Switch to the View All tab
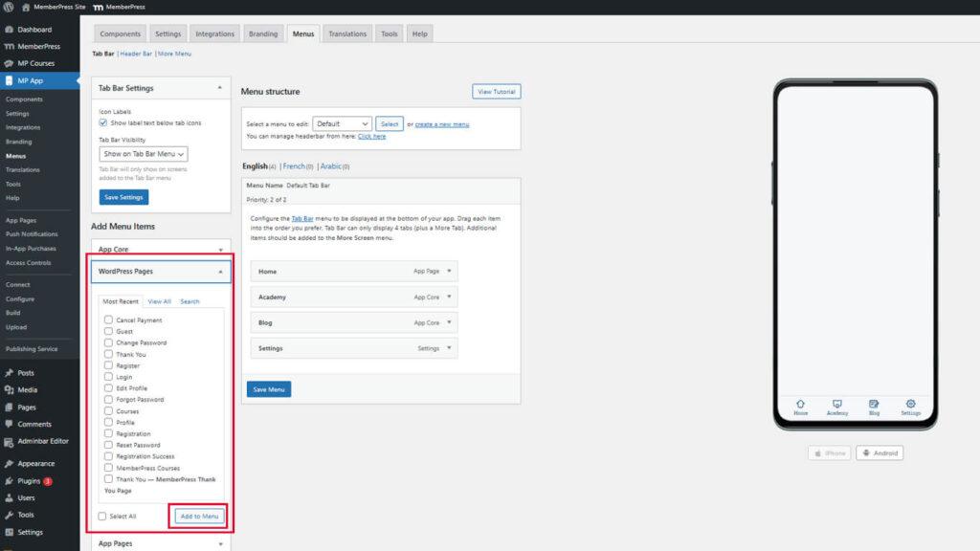The width and height of the screenshot is (980, 551). [x=159, y=301]
